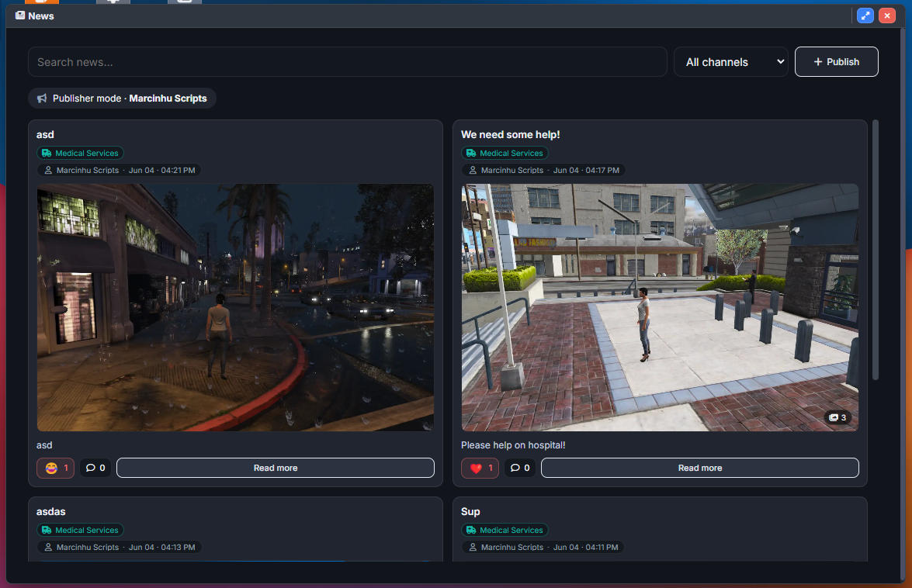Click the ambulance icon on the 'asdas' tag
Viewport: 912px width, 588px height.
[47, 530]
